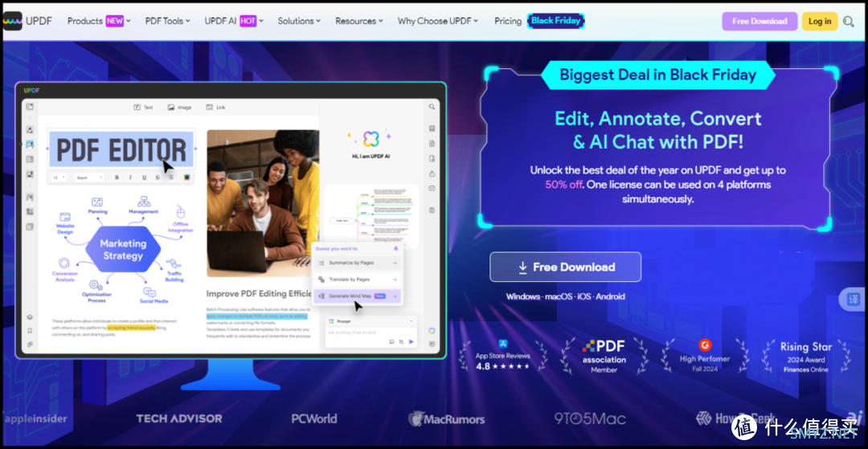The width and height of the screenshot is (868, 449).
Task: Click the large Free Download hero button
Action: (565, 267)
